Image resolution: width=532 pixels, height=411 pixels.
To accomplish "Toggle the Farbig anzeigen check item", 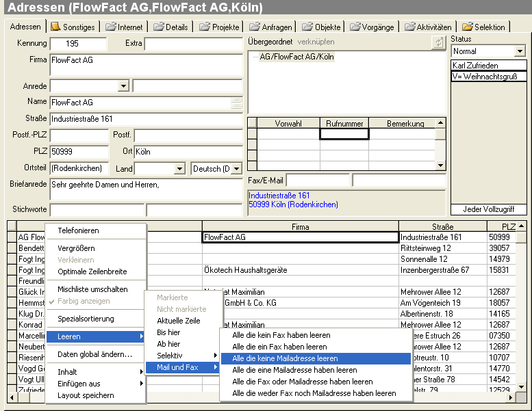I will tap(97, 301).
